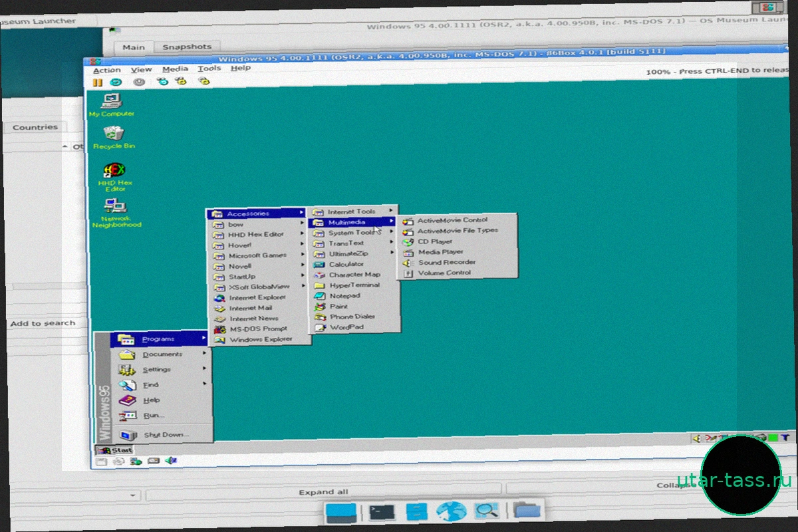Open ActiveMovie File Types entry

click(458, 231)
